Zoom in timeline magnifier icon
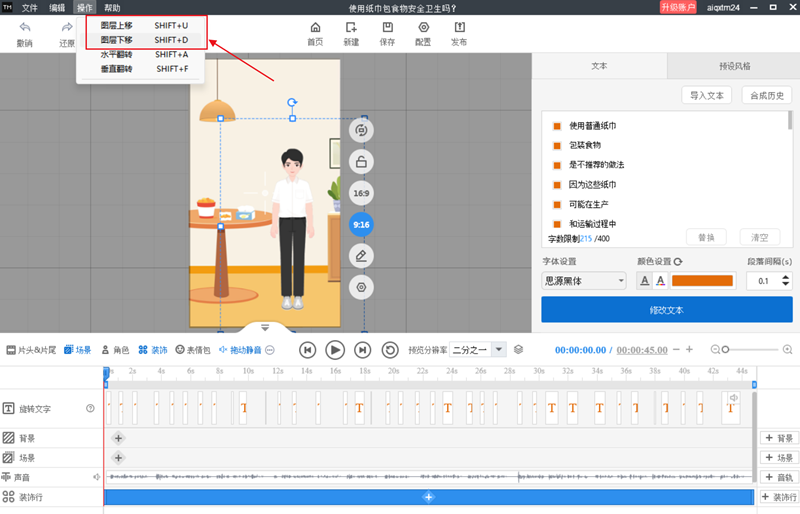 [x=787, y=350]
